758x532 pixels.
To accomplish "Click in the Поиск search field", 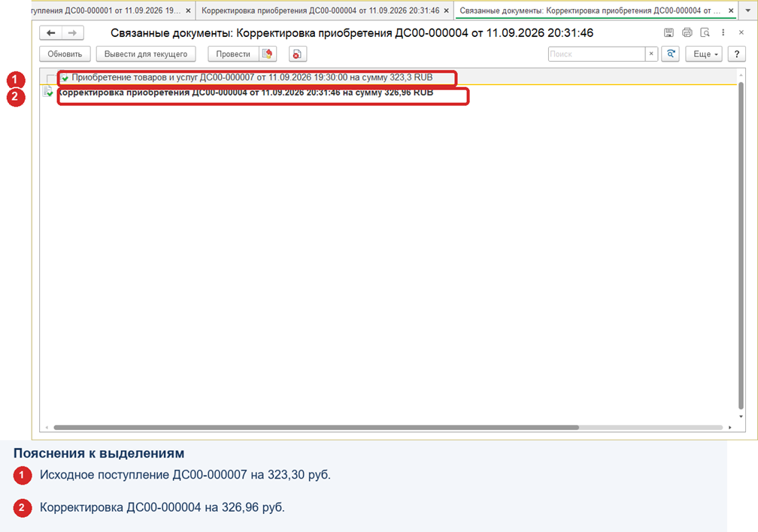I will coord(596,54).
